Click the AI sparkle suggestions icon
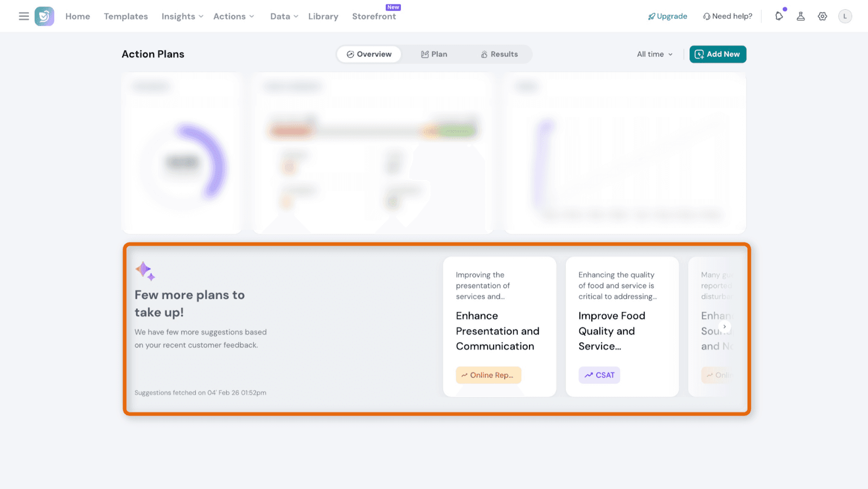Viewport: 868px width, 489px height. pos(145,271)
